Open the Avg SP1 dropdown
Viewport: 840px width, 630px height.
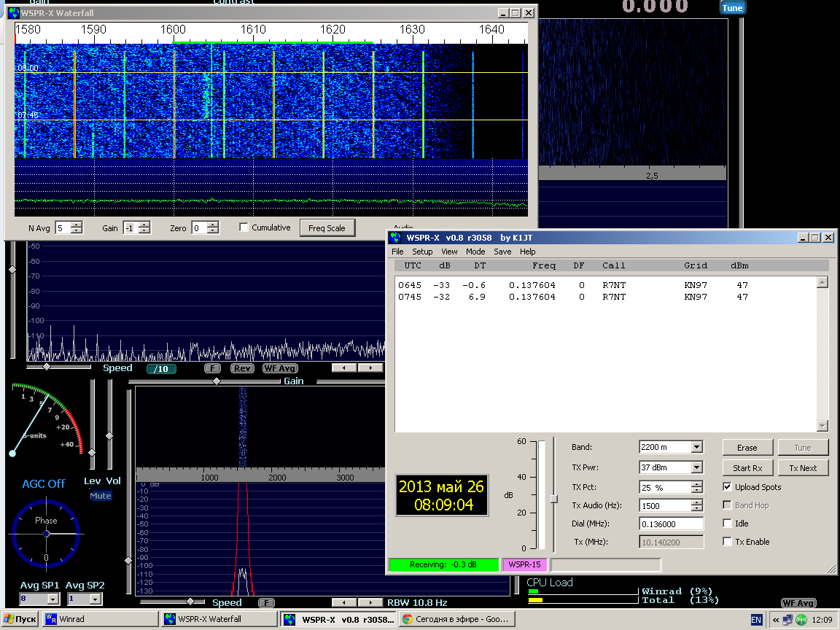(x=52, y=599)
